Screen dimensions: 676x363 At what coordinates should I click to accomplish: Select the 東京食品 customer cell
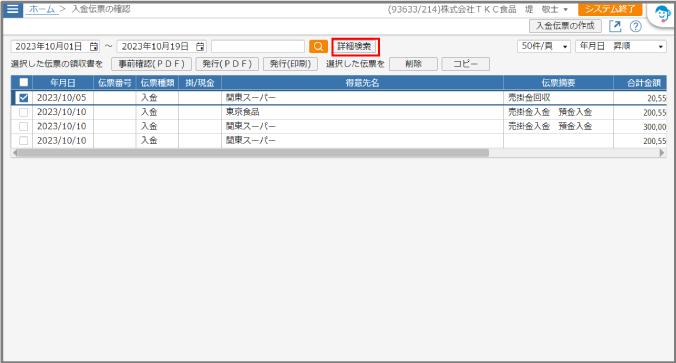362,112
